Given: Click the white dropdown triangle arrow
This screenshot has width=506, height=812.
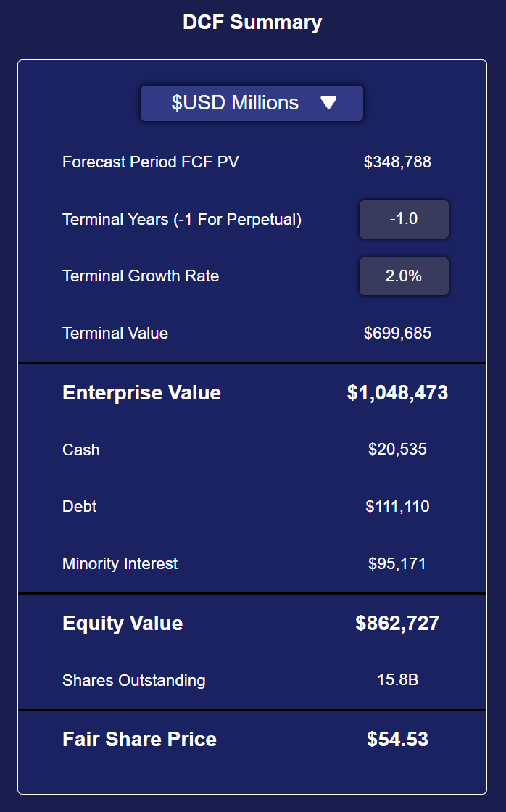Looking at the screenshot, I should tap(328, 102).
